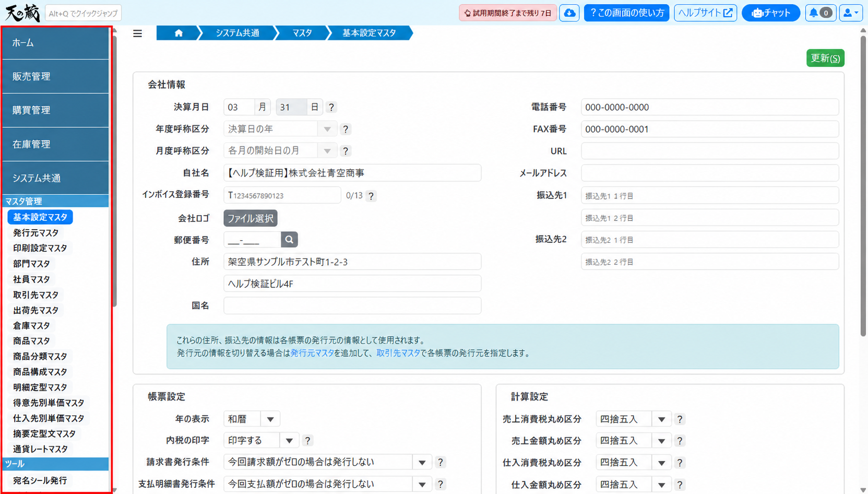The width and height of the screenshot is (868, 494).
Task: Click the 振込先1 1行目 input field
Action: pos(710,196)
